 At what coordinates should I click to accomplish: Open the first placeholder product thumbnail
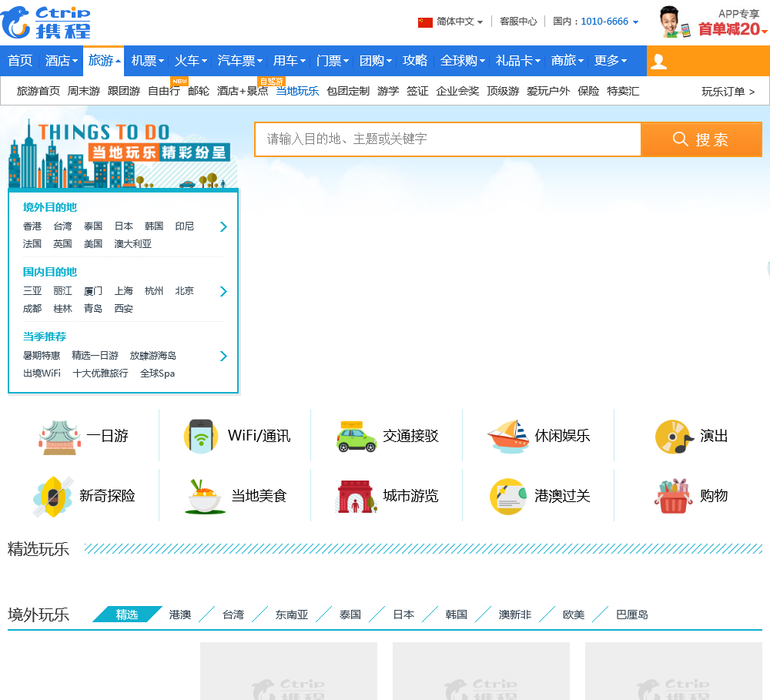coord(289,671)
